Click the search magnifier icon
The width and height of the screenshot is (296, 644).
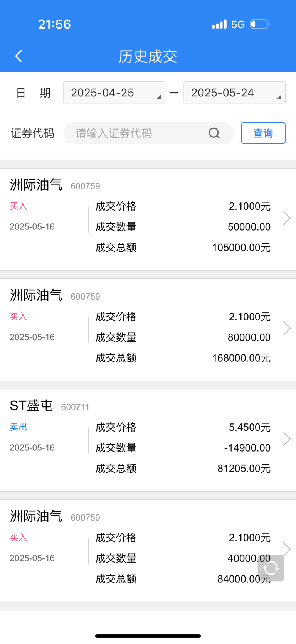[214, 133]
